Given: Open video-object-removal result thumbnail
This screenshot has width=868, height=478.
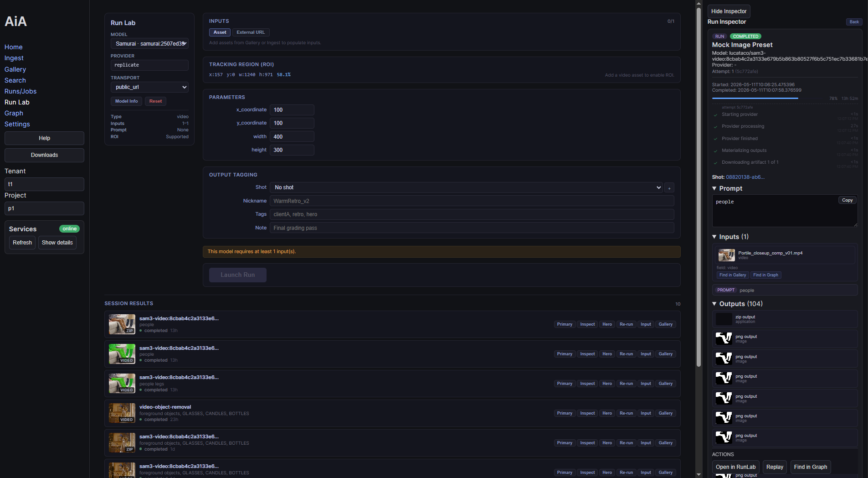Looking at the screenshot, I should [x=122, y=413].
